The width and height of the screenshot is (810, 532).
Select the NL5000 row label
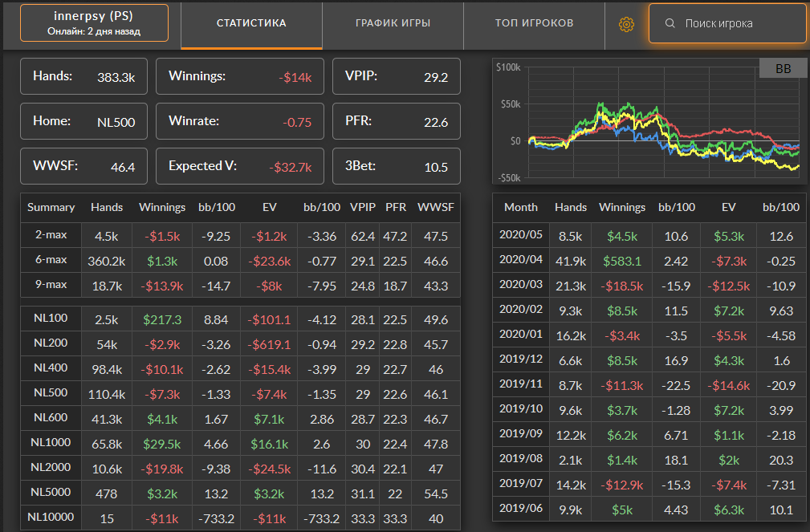[51, 492]
